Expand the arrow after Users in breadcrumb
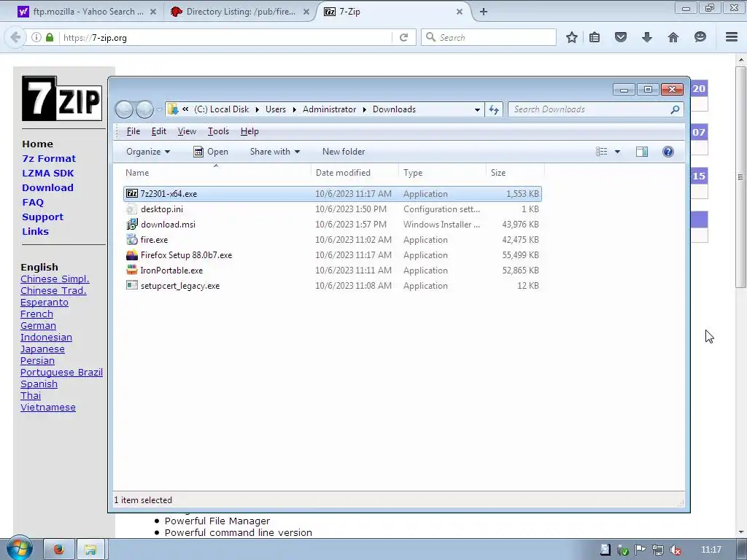The height and width of the screenshot is (560, 747). (295, 109)
